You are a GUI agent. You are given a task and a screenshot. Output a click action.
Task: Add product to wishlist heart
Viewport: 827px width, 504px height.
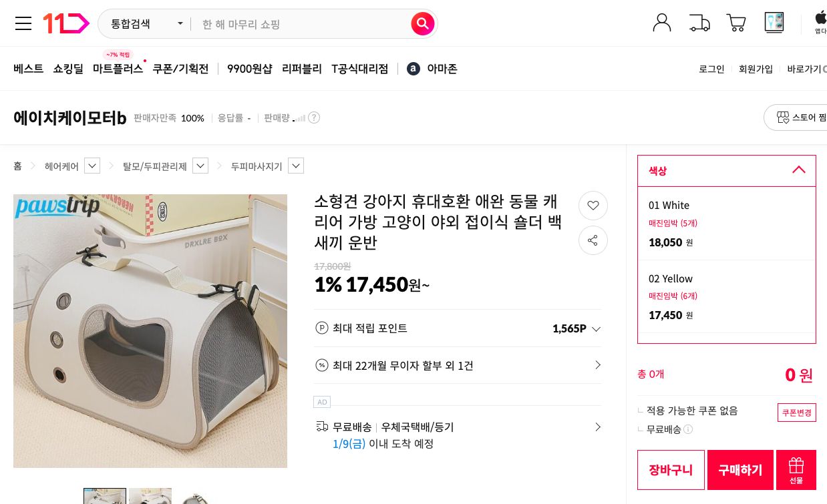pos(593,206)
